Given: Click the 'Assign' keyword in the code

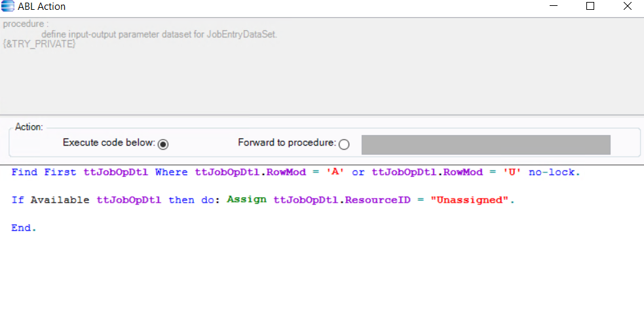Looking at the screenshot, I should click(x=246, y=199).
